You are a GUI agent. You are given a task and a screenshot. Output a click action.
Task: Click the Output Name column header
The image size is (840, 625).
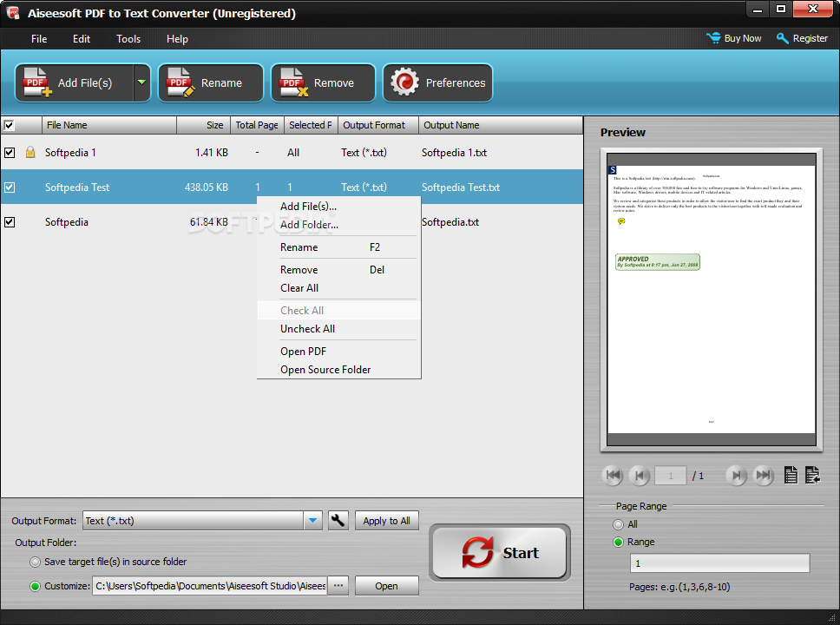501,125
